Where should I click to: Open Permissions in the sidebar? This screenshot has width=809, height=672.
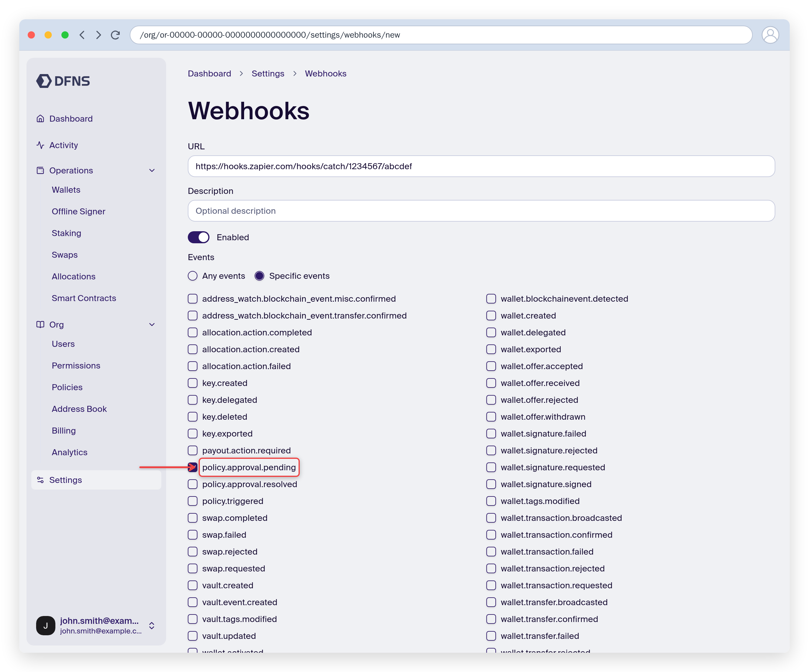click(76, 366)
